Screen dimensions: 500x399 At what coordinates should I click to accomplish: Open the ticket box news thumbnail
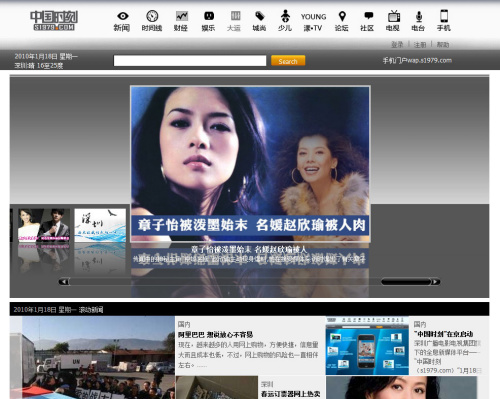pos(217,387)
